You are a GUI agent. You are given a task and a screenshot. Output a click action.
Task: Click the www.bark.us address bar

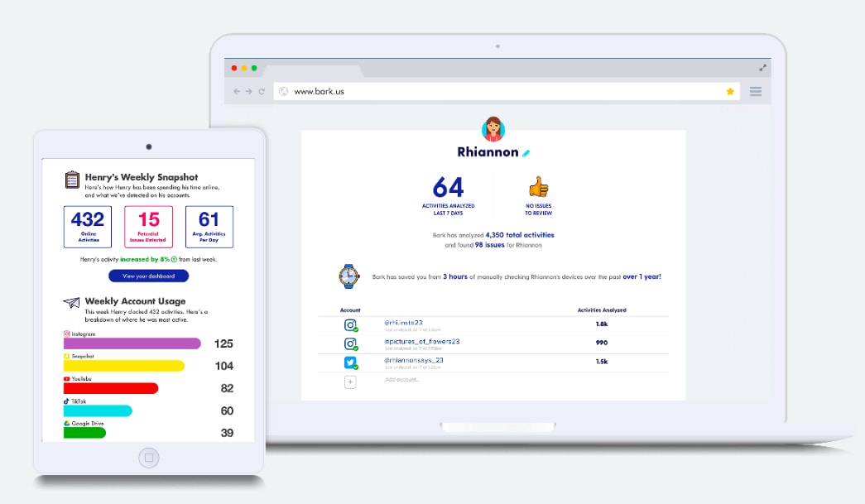tap(497, 91)
